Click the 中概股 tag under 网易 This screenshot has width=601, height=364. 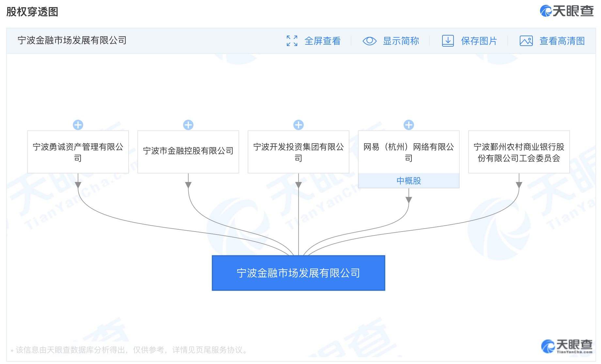click(409, 181)
